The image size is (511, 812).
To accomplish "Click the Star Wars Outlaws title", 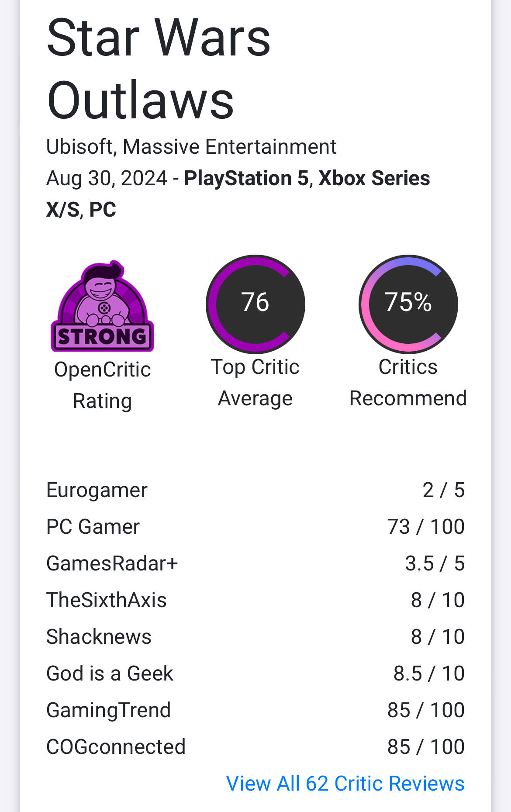I will click(159, 69).
